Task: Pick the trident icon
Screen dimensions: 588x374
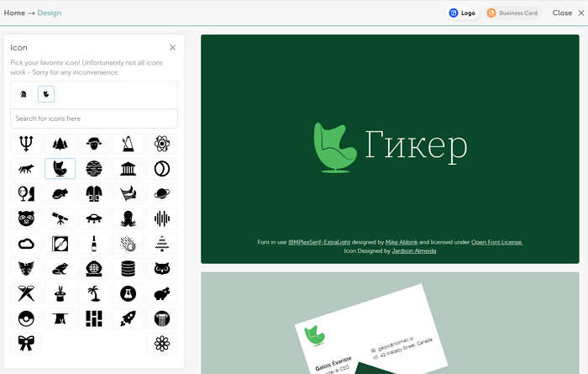Action: coord(26,144)
